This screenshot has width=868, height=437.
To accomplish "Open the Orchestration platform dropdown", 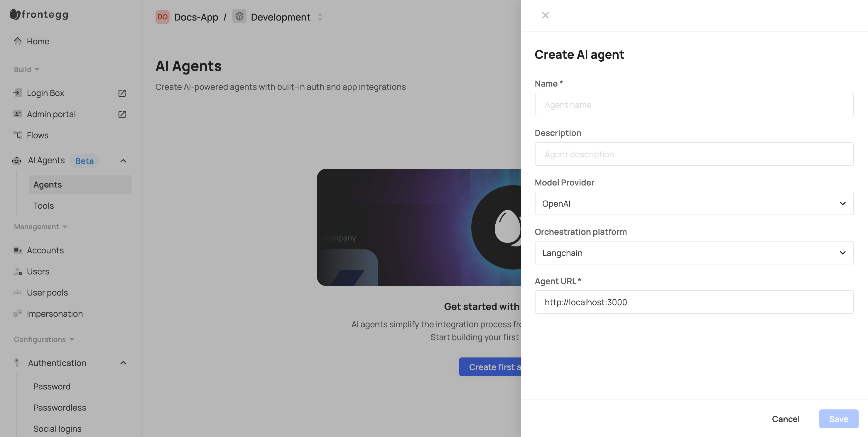I will coord(694,253).
